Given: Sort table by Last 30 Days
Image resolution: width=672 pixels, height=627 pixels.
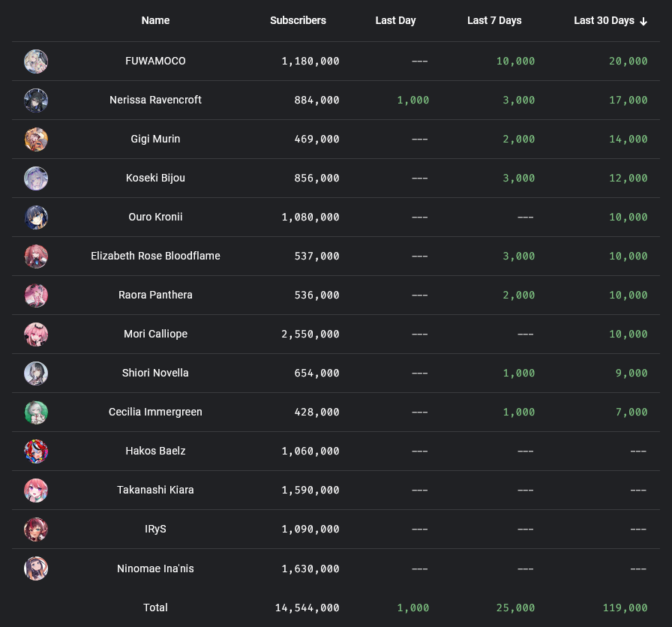Looking at the screenshot, I should coord(604,21).
